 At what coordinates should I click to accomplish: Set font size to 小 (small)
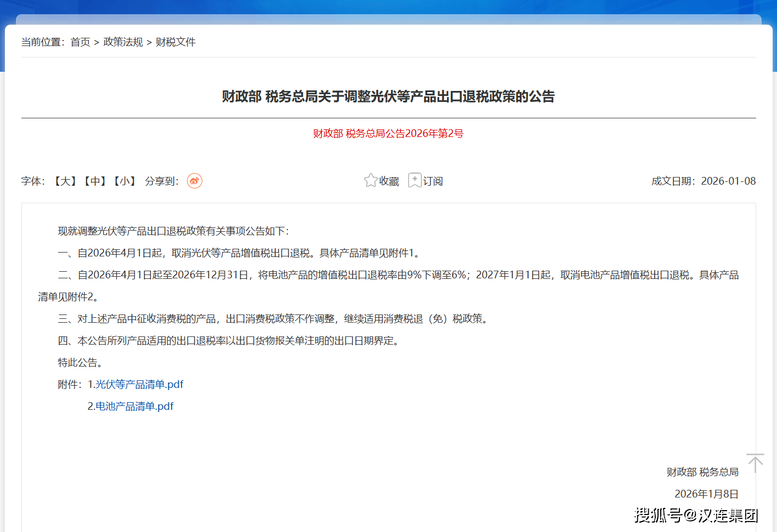[x=124, y=181]
